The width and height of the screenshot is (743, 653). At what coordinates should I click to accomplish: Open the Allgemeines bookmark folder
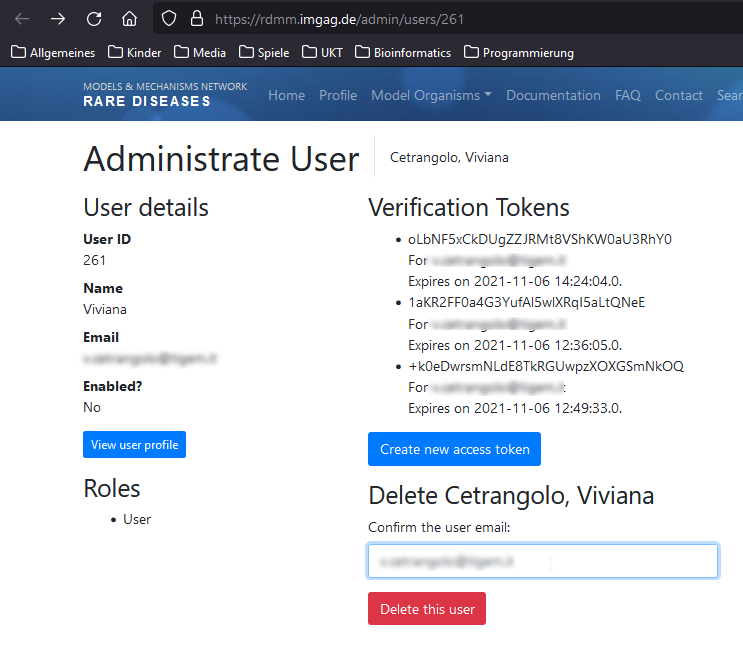(53, 52)
